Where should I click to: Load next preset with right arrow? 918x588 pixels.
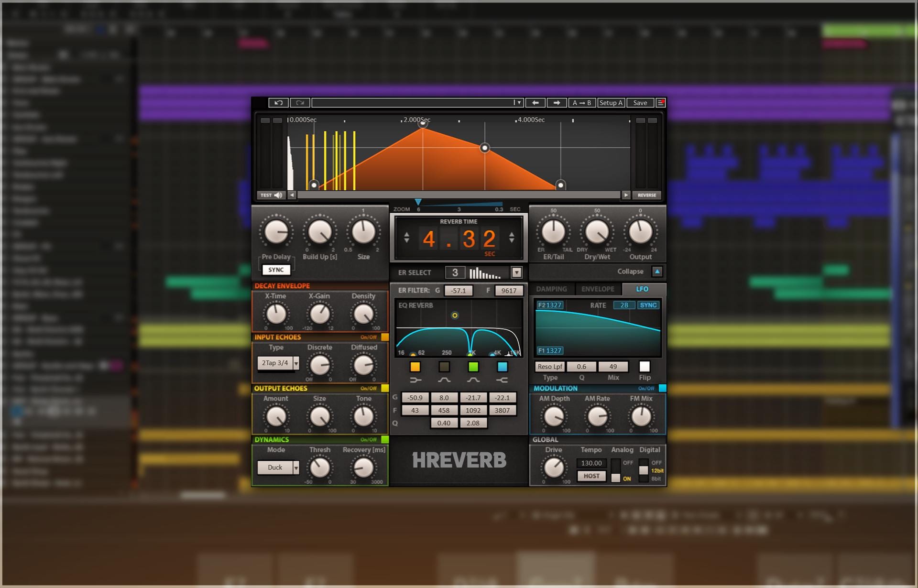tap(557, 103)
